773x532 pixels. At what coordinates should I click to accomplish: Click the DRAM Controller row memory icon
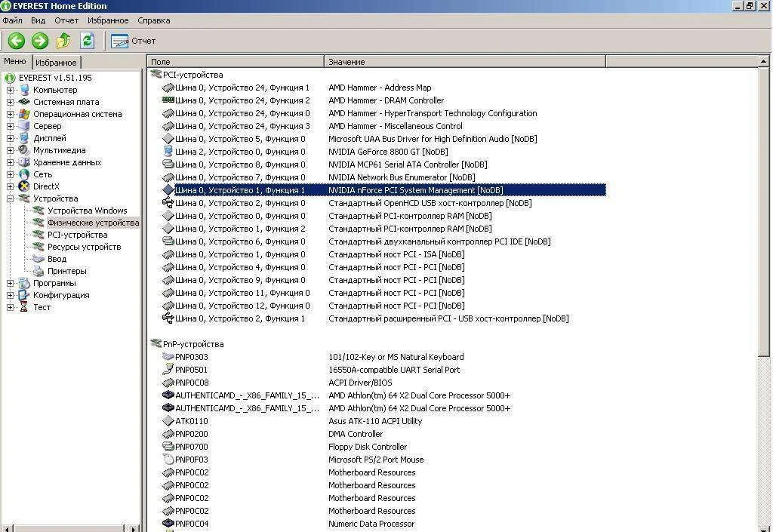coord(168,100)
